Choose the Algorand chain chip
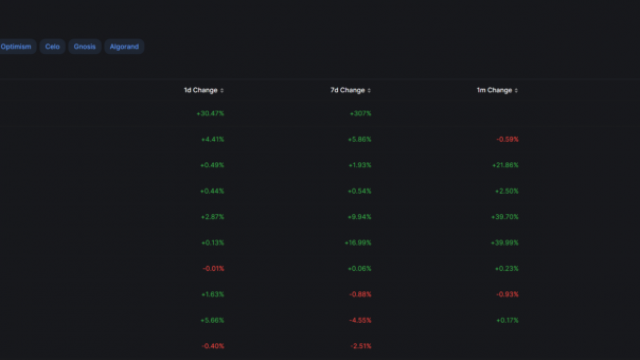 [124, 47]
